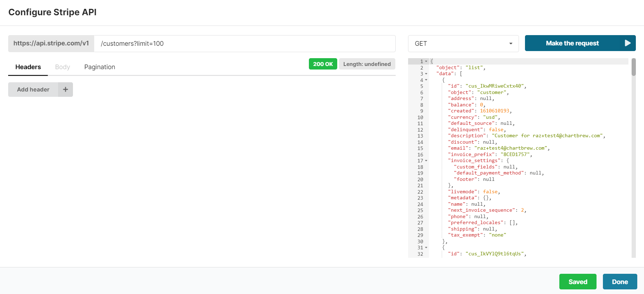The height and width of the screenshot is (294, 644).
Task: Click the play arrow on Make the request
Action: tap(627, 43)
